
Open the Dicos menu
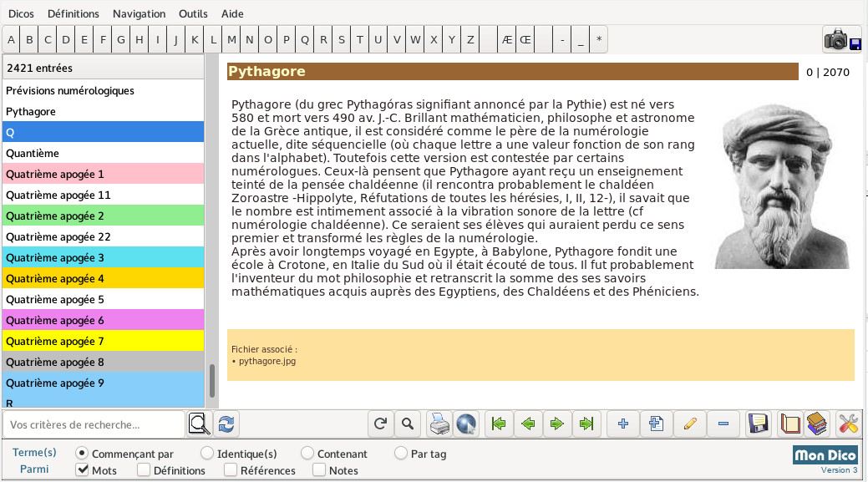21,13
